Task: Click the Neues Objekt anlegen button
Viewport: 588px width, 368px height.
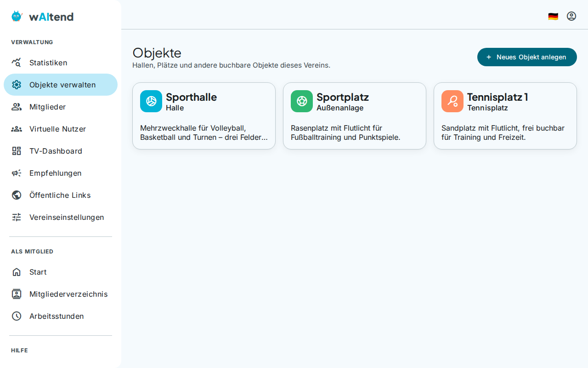Action: 527,57
